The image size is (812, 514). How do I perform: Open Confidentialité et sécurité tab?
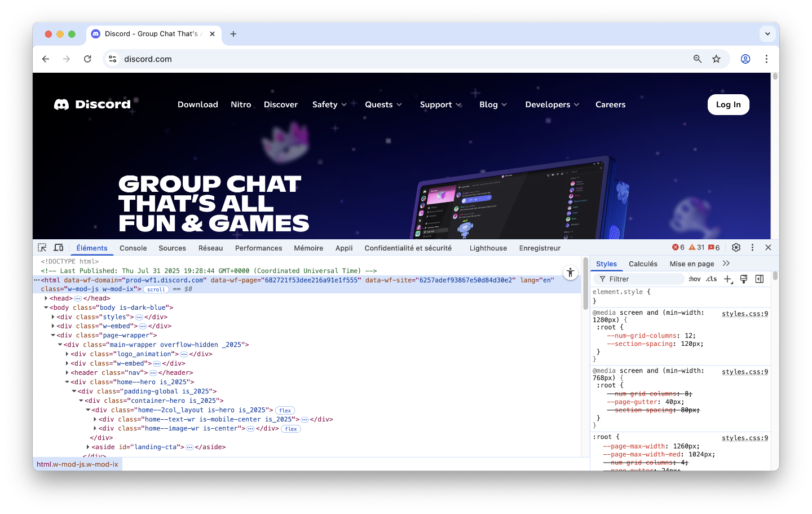408,248
